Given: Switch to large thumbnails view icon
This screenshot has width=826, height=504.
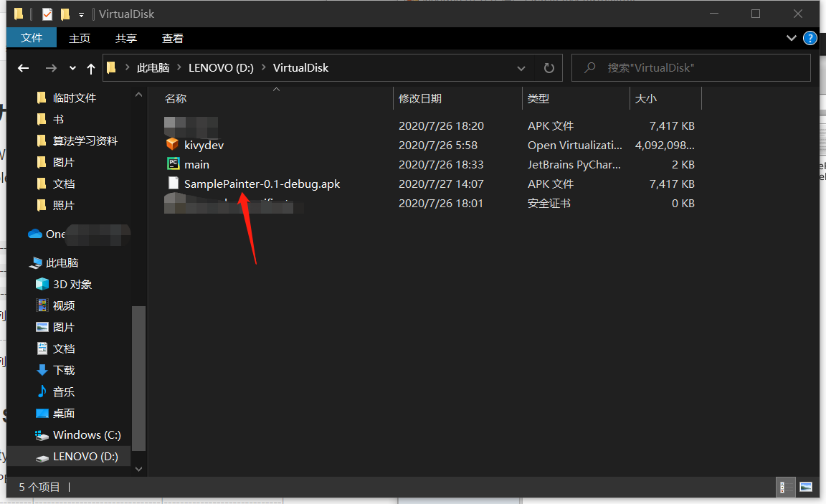Looking at the screenshot, I should click(806, 487).
